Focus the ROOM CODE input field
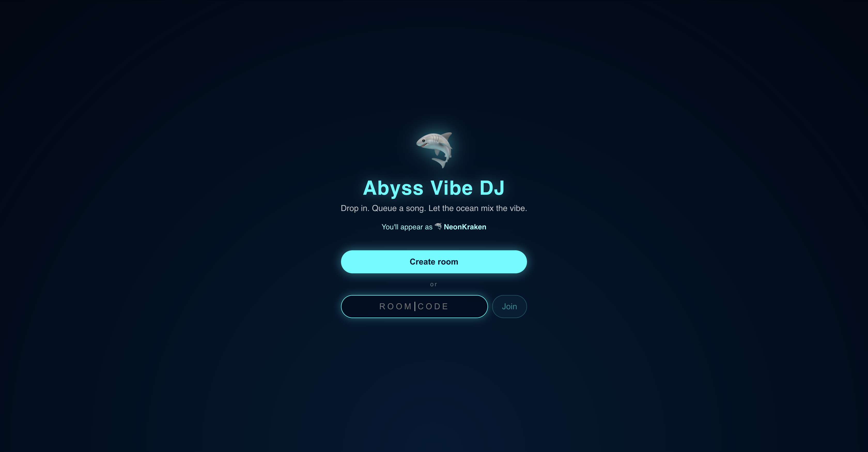 point(414,306)
